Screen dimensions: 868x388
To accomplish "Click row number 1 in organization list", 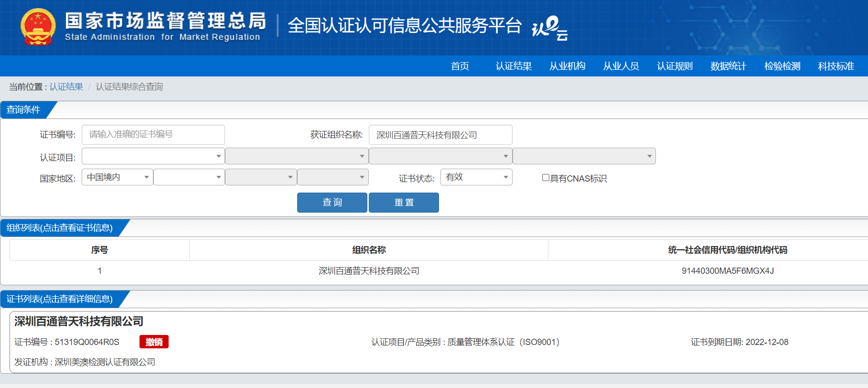I will [x=99, y=271].
